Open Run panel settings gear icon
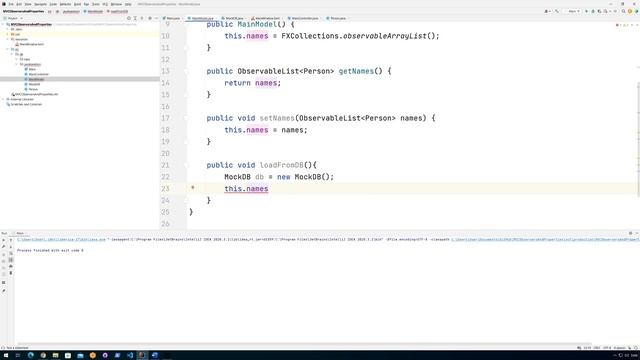Image resolution: width=640 pixels, height=360 pixels. (630, 233)
